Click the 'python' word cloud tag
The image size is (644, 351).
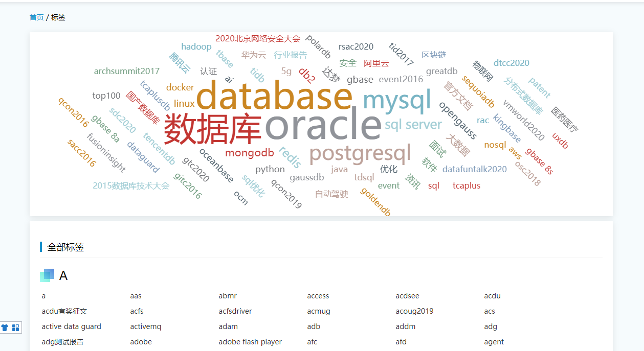click(x=270, y=169)
